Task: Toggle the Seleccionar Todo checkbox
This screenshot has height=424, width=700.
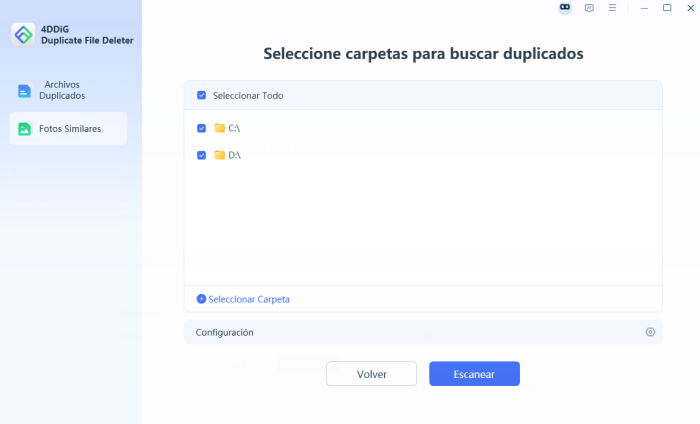Action: (x=202, y=96)
